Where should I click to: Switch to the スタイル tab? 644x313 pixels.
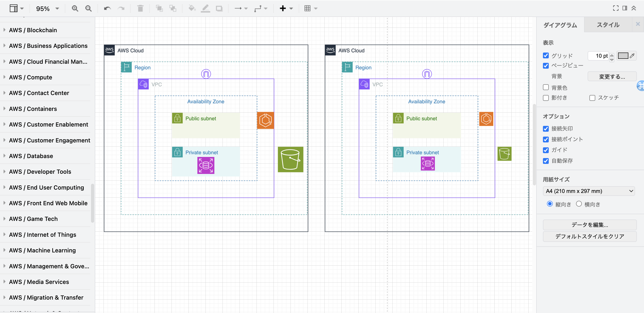click(x=608, y=25)
